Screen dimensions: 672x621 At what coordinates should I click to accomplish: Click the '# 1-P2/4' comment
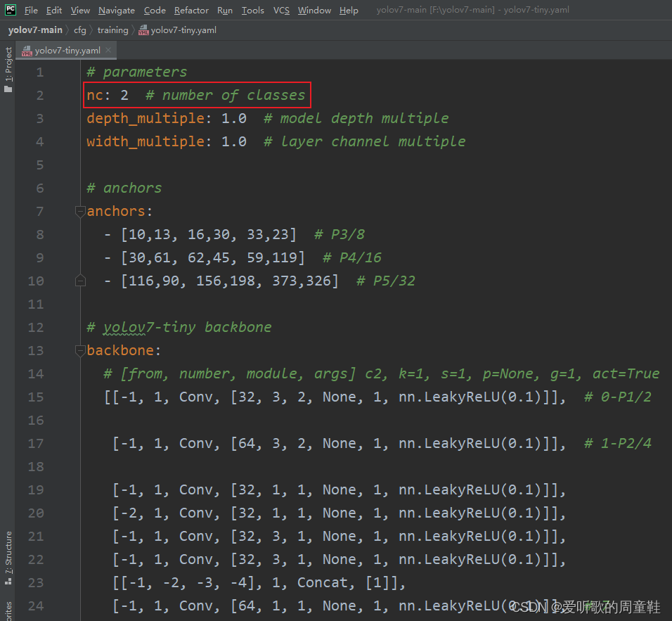[x=618, y=444]
